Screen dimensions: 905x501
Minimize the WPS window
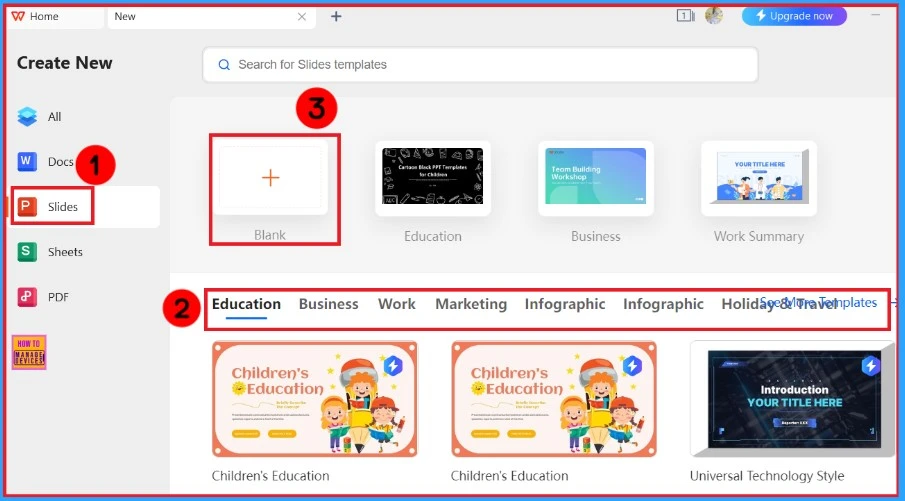pyautogui.click(x=876, y=15)
